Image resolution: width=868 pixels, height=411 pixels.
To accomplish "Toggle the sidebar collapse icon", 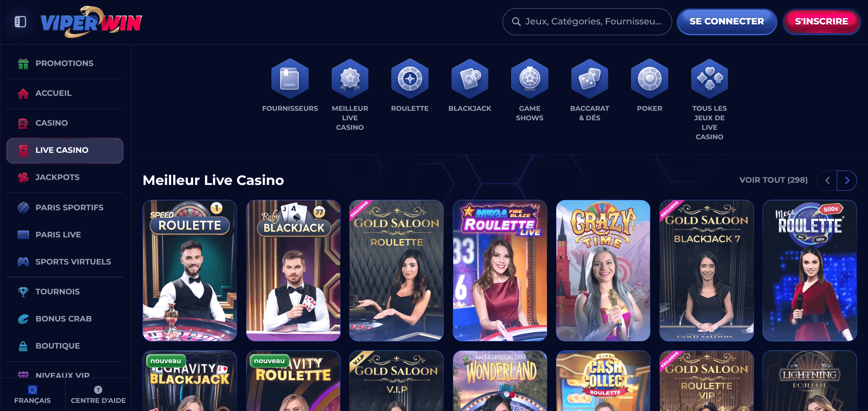I will point(20,22).
